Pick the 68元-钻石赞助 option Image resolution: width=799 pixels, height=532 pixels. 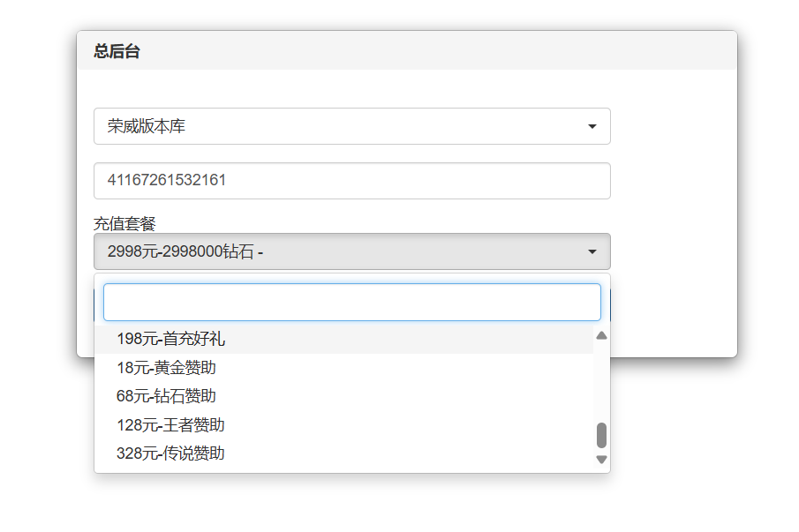pos(166,396)
